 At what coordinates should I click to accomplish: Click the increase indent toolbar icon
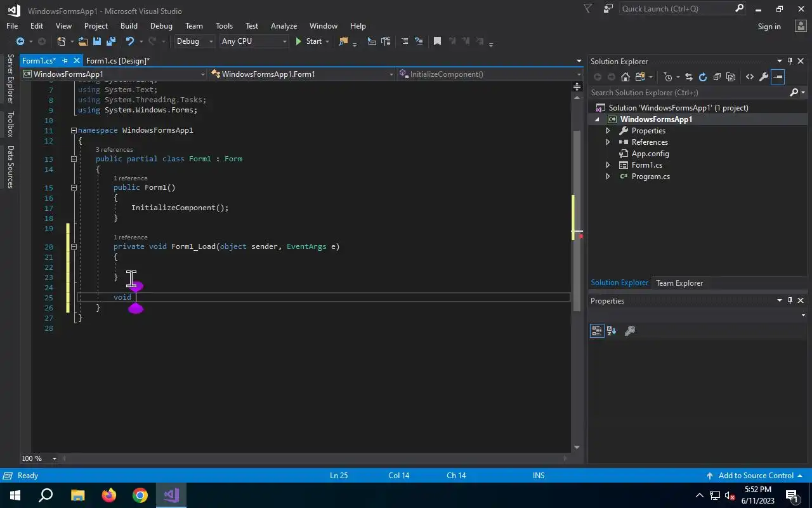point(386,41)
